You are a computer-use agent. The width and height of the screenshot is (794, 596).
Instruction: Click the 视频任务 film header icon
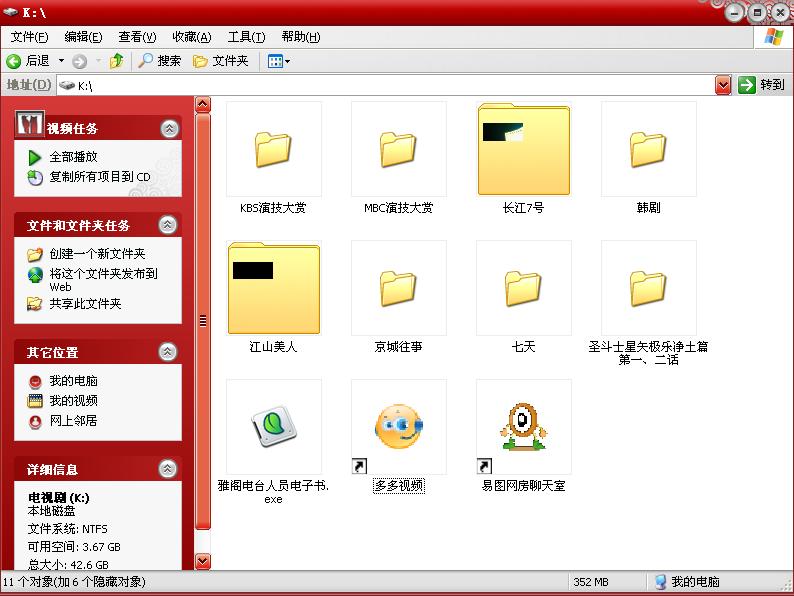pyautogui.click(x=29, y=124)
